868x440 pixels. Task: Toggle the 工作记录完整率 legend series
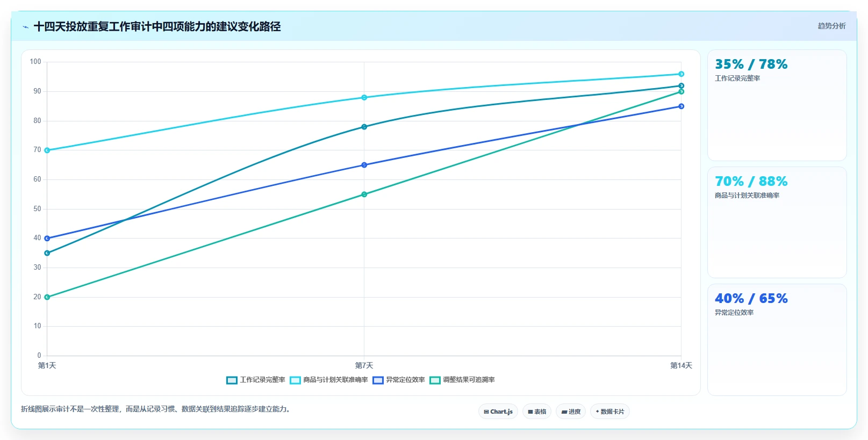pos(256,380)
